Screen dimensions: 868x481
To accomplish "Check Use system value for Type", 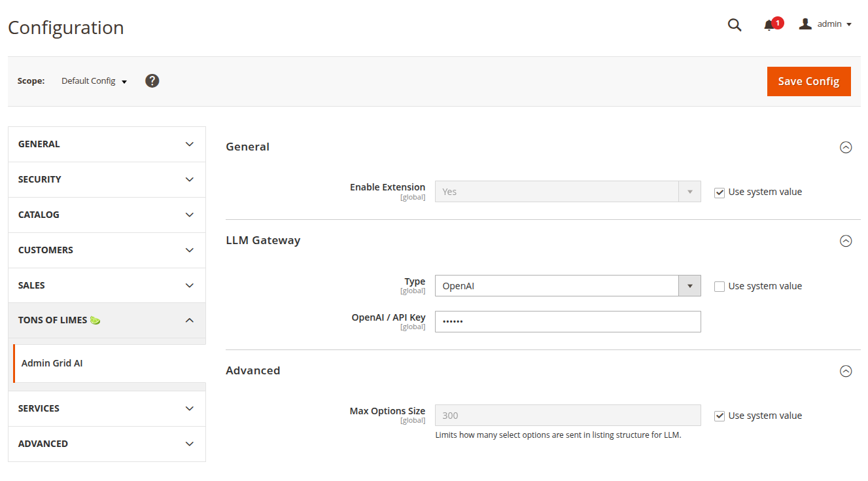I will 720,287.
